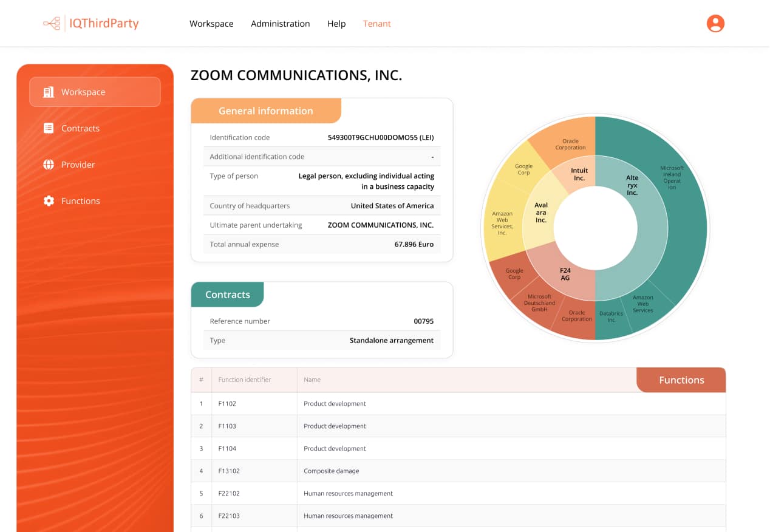Click Product development in row F1102

point(335,404)
